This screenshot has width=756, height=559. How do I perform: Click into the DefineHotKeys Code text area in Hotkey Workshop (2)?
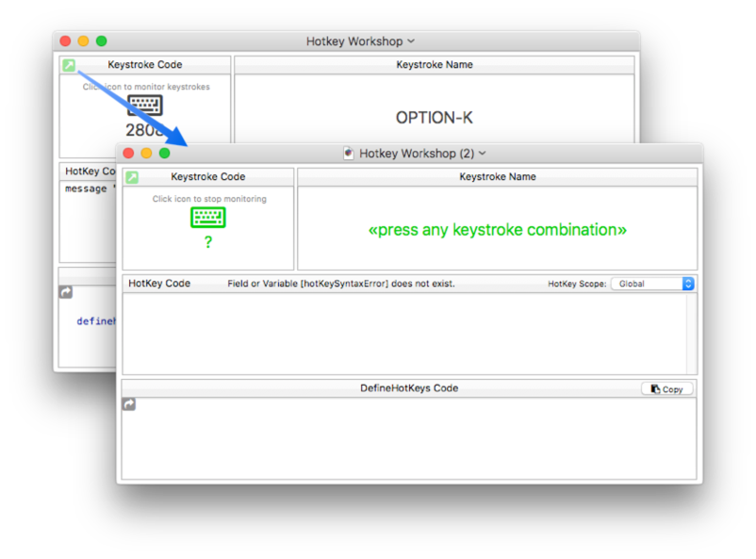pos(409,438)
